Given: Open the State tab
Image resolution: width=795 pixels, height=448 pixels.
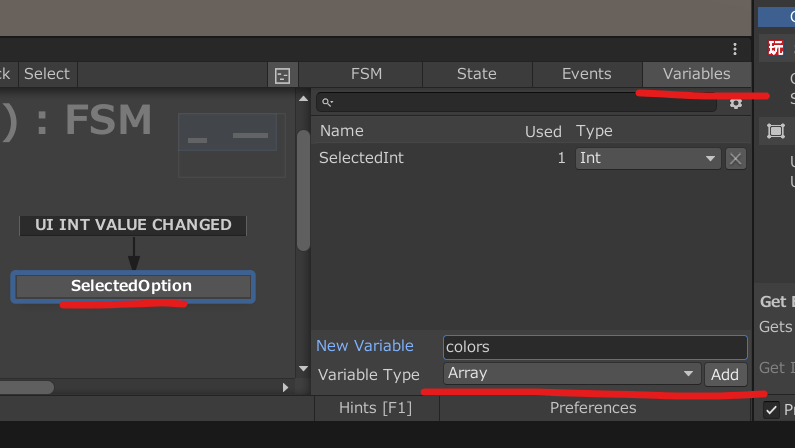Looking at the screenshot, I should [x=476, y=74].
